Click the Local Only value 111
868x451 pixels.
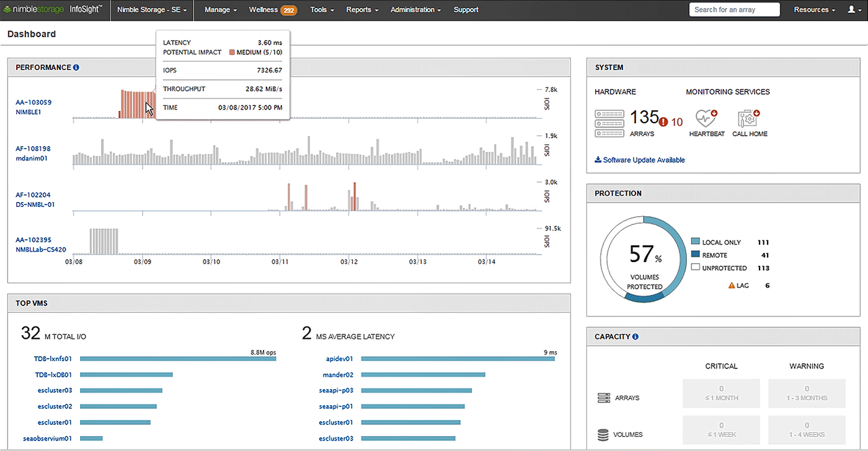[x=763, y=242]
